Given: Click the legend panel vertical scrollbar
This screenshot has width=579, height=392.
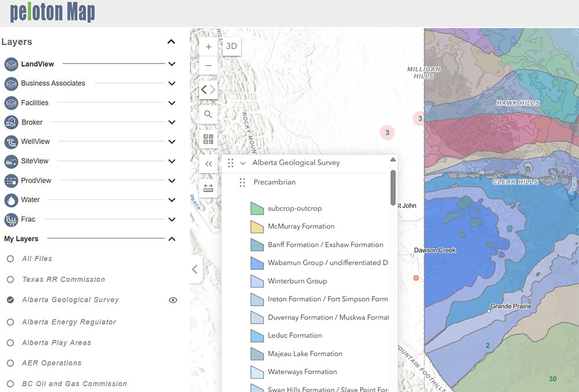Looking at the screenshot, I should (x=393, y=187).
